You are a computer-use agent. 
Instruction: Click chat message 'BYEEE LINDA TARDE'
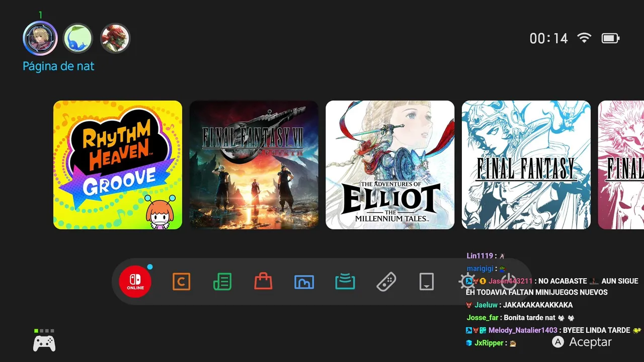[x=596, y=330]
